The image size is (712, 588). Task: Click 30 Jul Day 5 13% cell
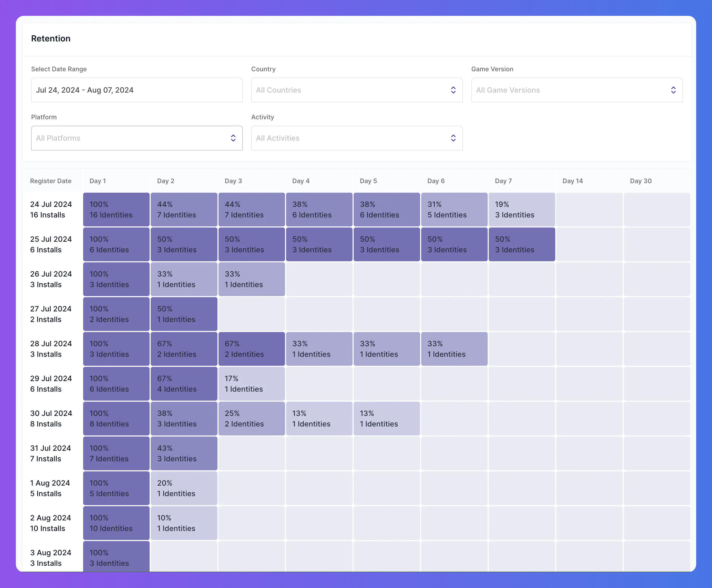[x=387, y=419]
